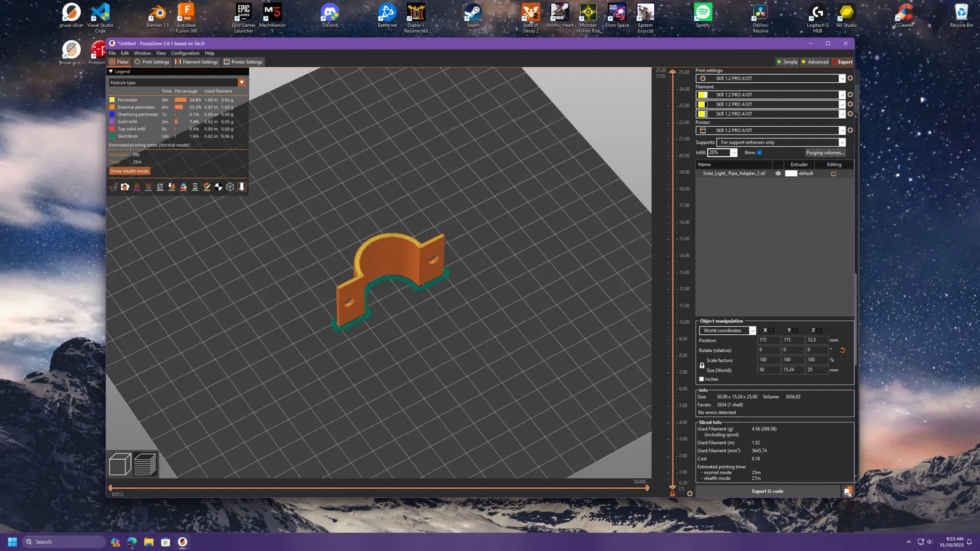This screenshot has width=980, height=551.
Task: Click the Export G-code button
Action: click(x=767, y=492)
